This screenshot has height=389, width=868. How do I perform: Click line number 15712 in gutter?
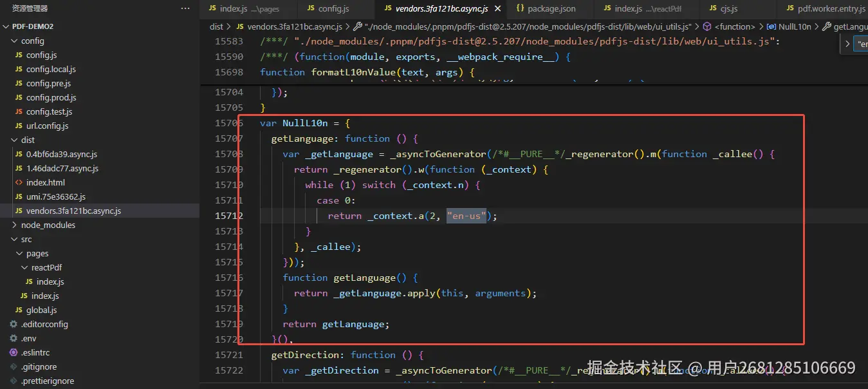tap(229, 216)
